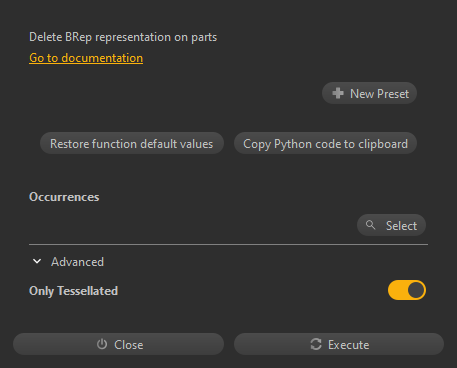Click the orange track of Only Tessellated toggle
Viewport: 457px width, 368px height.
[397, 290]
